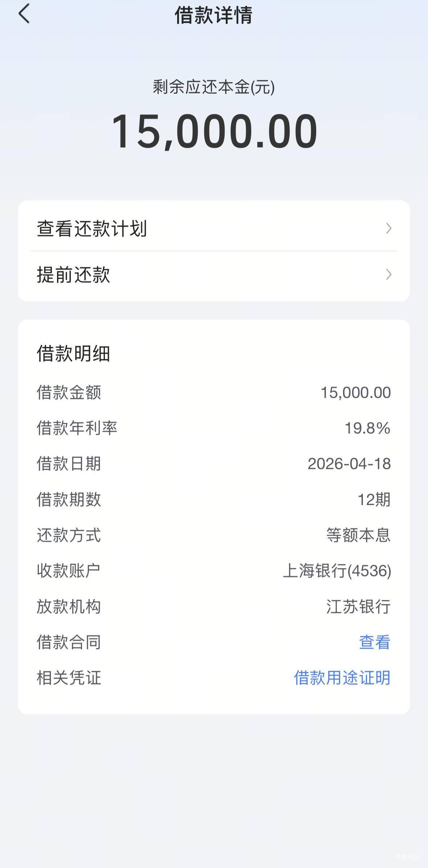View the loan contract via 查看 link
This screenshot has height=868, width=428.
click(x=374, y=642)
